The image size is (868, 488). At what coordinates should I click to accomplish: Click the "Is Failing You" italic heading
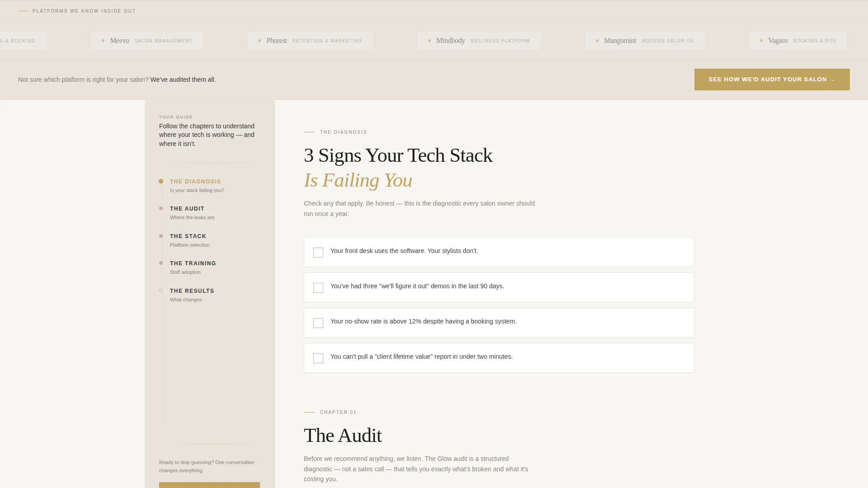point(358,180)
